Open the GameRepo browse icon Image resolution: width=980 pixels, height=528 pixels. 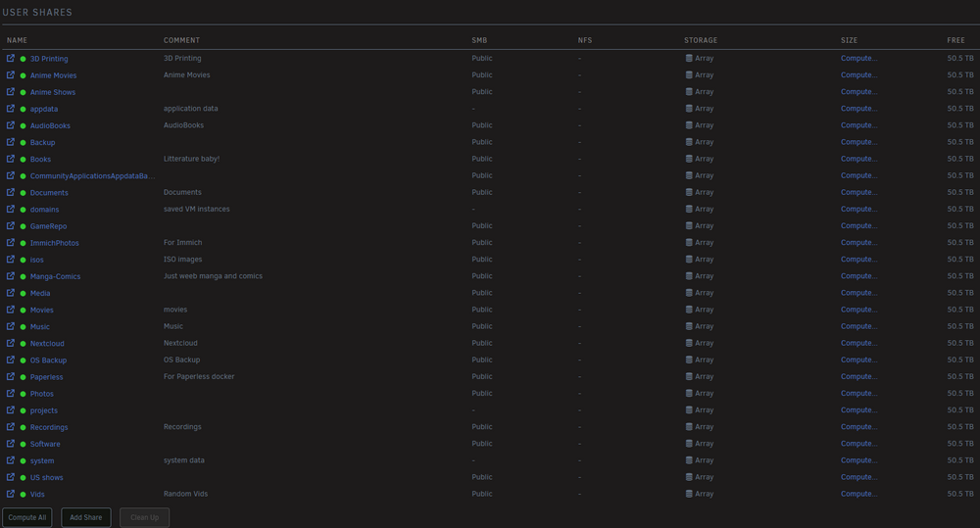pyautogui.click(x=11, y=225)
